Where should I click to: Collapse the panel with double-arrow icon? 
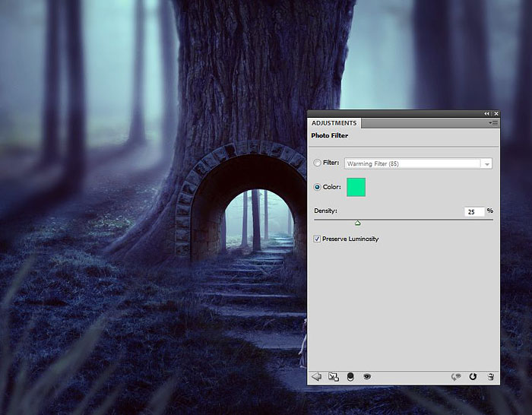(487, 113)
